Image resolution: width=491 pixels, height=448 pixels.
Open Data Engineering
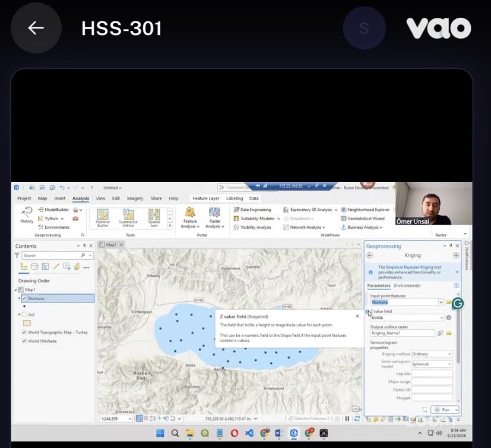point(252,210)
